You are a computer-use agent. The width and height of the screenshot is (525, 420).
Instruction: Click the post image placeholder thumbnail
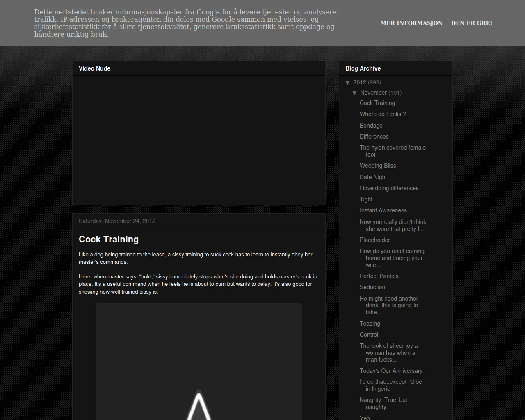pos(199,361)
